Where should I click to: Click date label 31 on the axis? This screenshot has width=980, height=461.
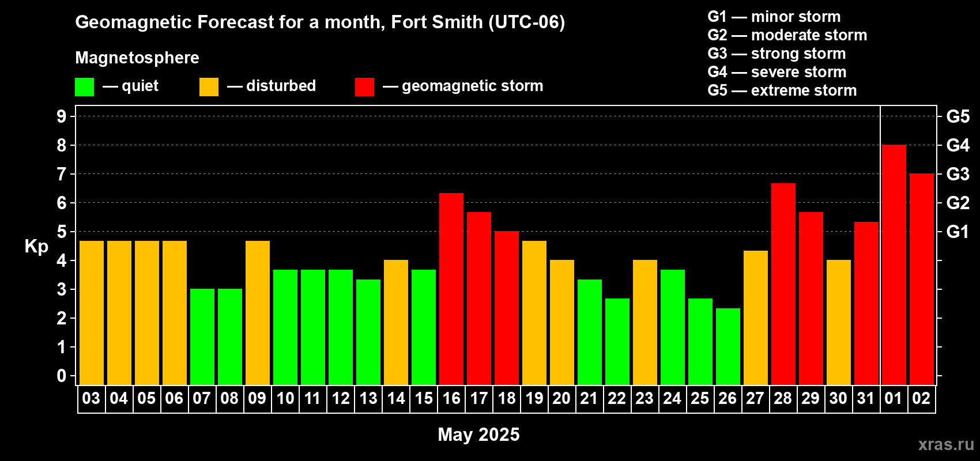point(866,399)
